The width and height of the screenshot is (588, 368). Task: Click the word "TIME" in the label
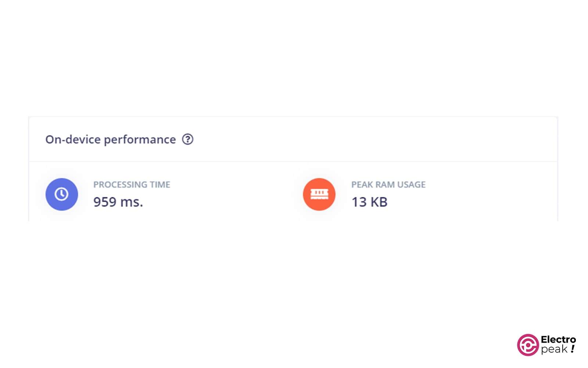pos(160,185)
